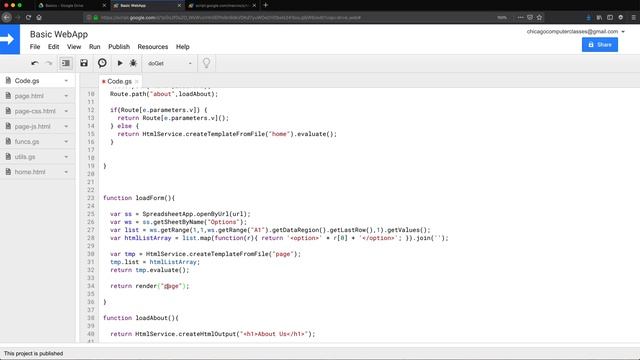Viewport: 640px width, 360px height.
Task: Open the browser page actions ellipsis
Action: [520, 18]
